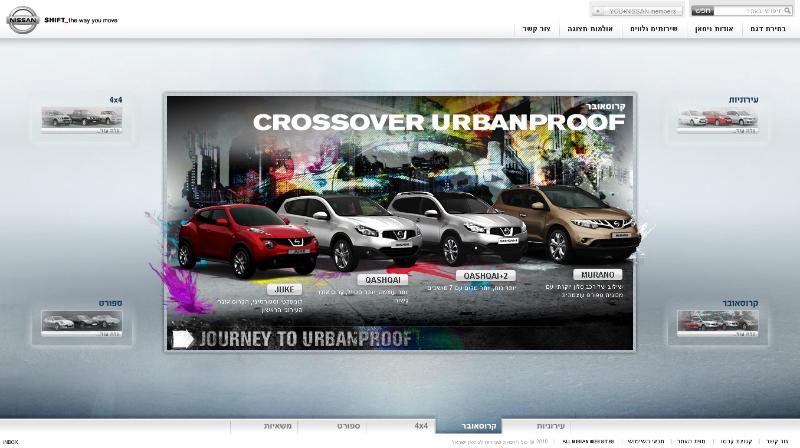Open the צור קשר footer link

click(x=777, y=441)
